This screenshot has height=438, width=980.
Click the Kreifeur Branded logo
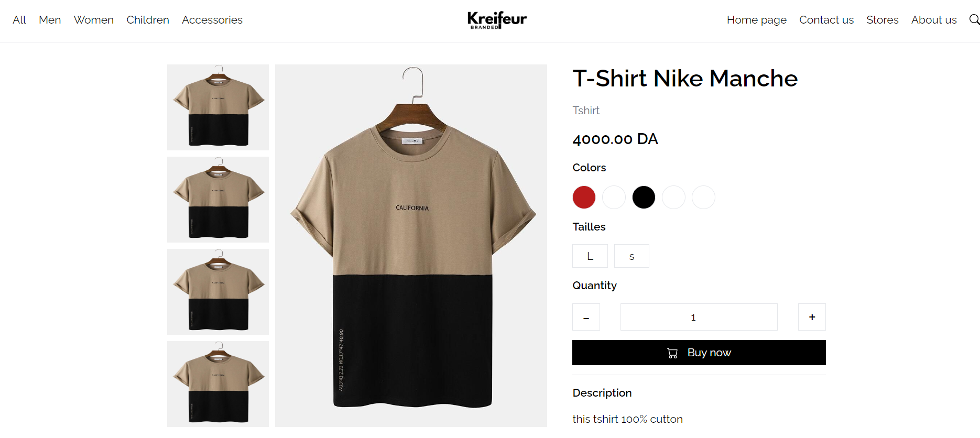497,20
